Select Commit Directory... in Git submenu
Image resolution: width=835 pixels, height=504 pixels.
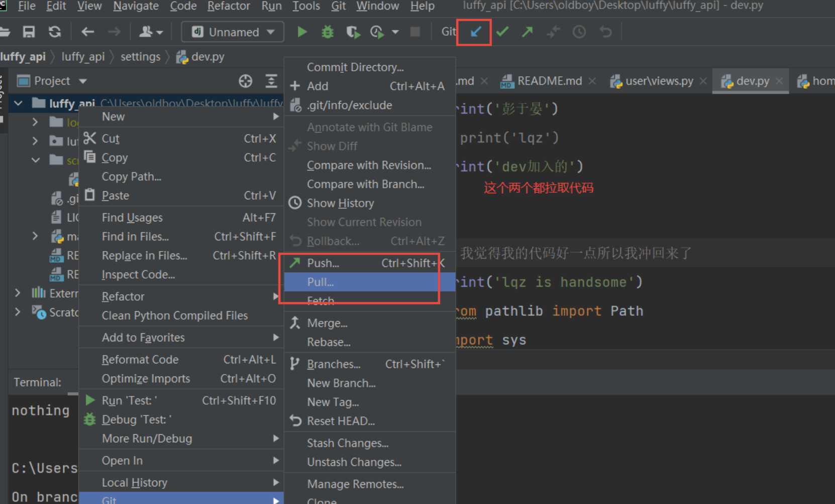(x=370, y=67)
